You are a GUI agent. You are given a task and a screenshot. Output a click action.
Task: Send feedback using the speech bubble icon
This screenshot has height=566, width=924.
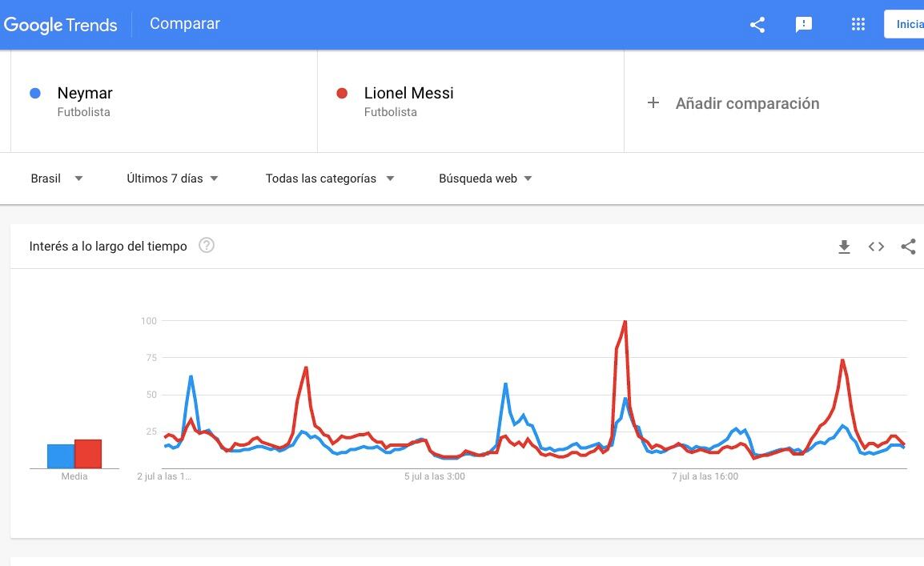pos(803,25)
